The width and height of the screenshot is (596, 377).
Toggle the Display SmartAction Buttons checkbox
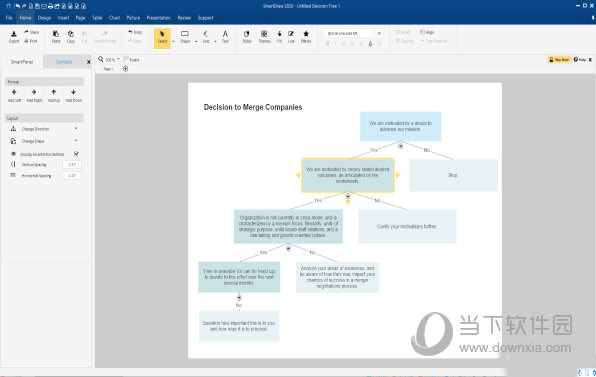(x=76, y=154)
